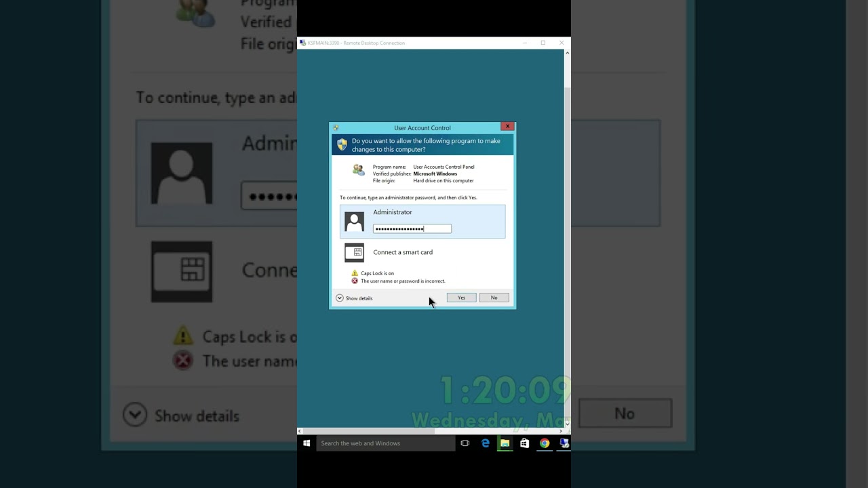868x488 pixels.
Task: Maximize the Remote Desktop Connection window
Action: (543, 43)
